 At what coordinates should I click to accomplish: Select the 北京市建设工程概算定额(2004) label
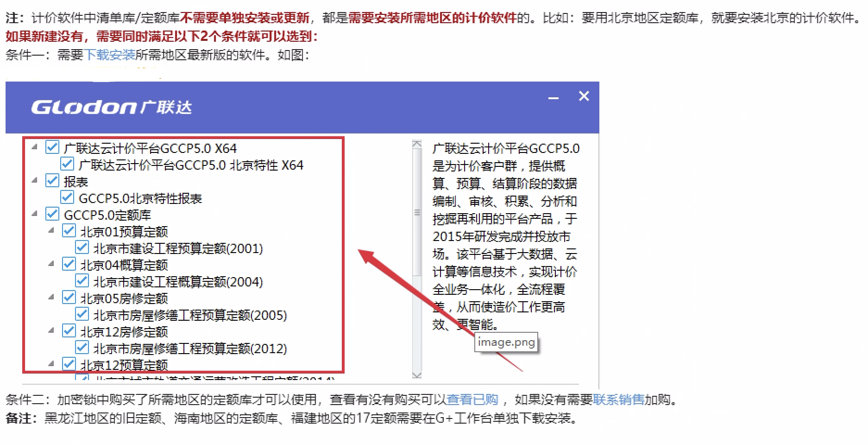pos(178,282)
